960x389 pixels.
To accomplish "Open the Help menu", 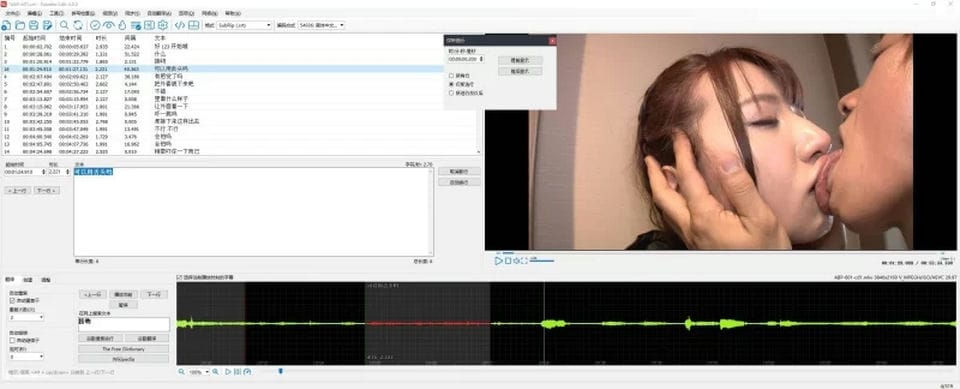I will [x=232, y=13].
